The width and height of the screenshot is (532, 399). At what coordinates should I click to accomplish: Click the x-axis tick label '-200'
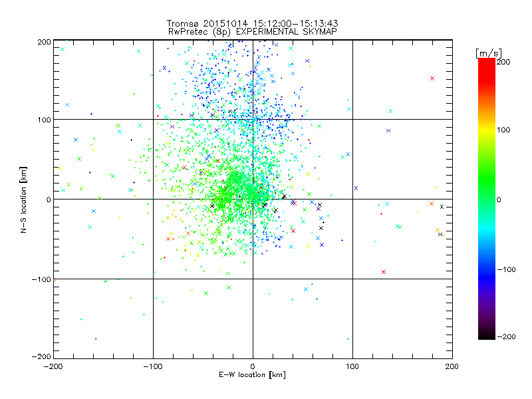pos(53,366)
